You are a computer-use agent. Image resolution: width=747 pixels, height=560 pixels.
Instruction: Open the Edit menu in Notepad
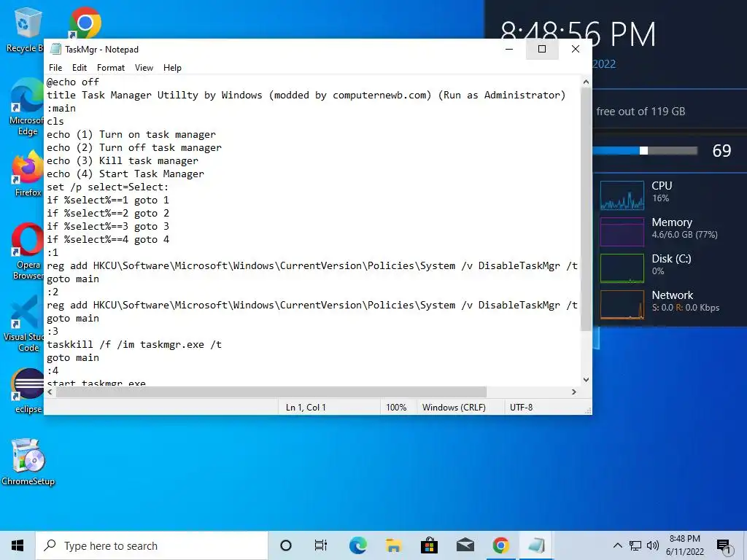(79, 68)
